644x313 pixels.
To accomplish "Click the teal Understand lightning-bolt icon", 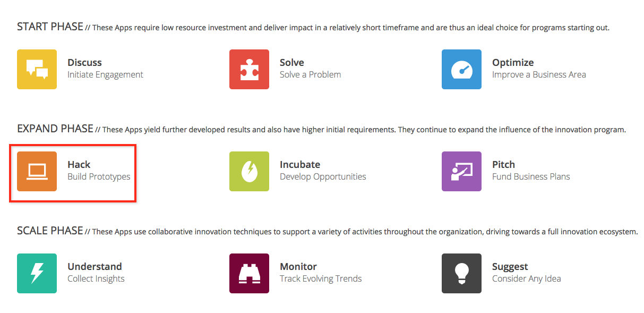I will pyautogui.click(x=37, y=273).
